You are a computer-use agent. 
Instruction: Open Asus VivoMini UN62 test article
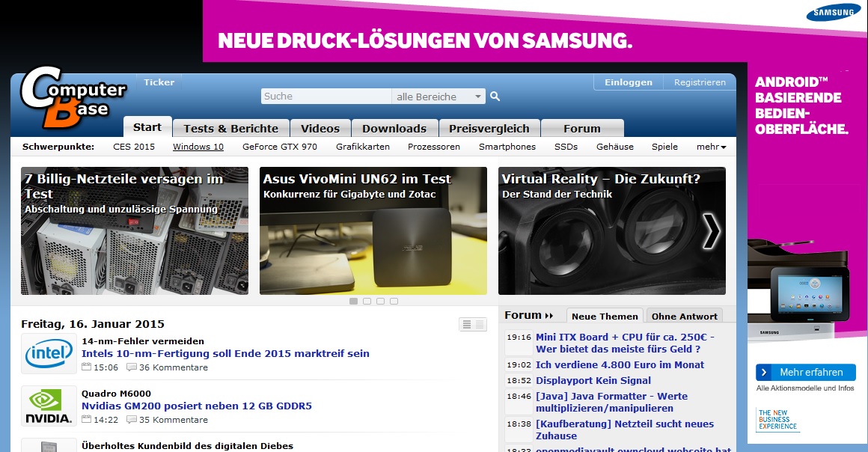tap(373, 231)
